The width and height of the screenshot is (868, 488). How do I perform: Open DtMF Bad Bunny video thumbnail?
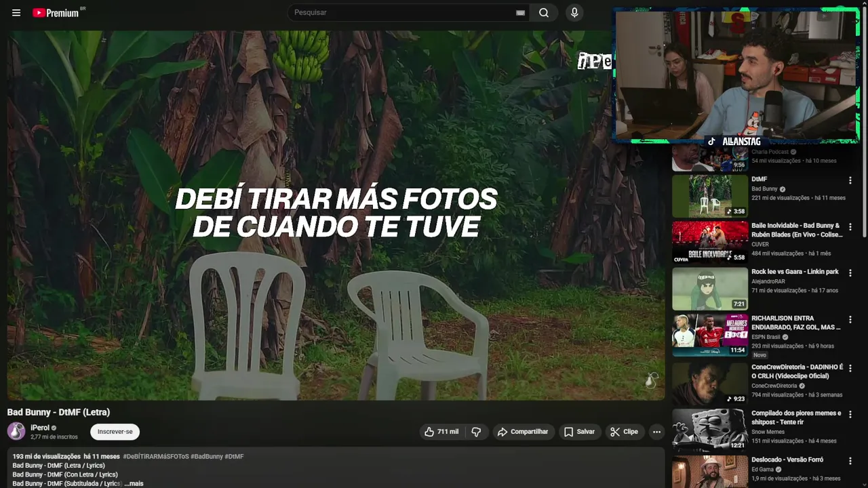coord(710,196)
